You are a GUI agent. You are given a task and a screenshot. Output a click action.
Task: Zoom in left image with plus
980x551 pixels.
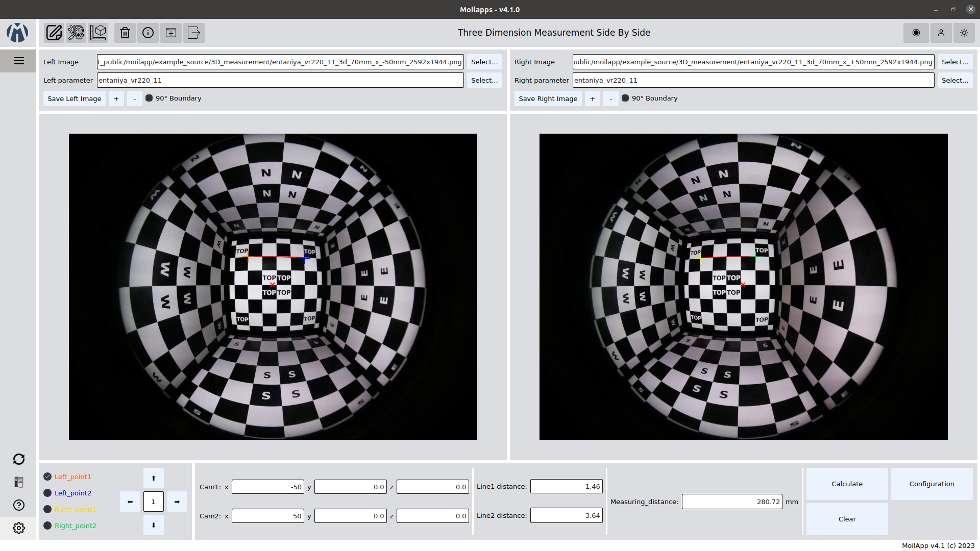[x=116, y=98]
